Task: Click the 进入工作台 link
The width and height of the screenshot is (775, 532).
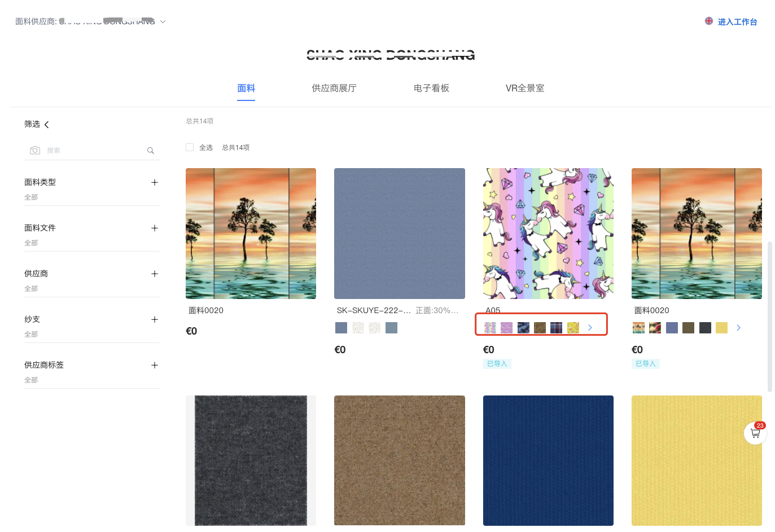Action: coord(737,22)
